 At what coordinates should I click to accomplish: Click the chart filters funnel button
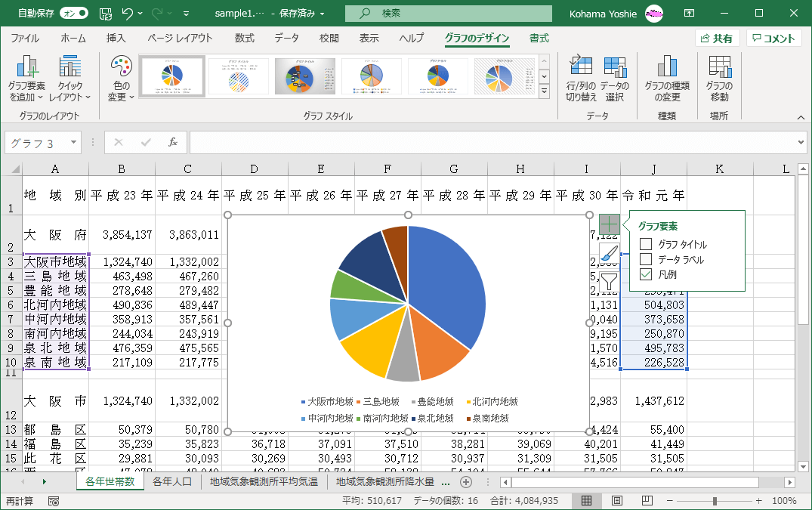tap(610, 282)
